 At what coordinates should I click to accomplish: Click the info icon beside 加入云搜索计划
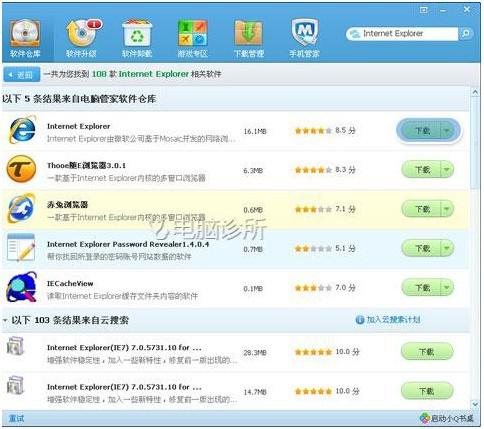click(360, 320)
